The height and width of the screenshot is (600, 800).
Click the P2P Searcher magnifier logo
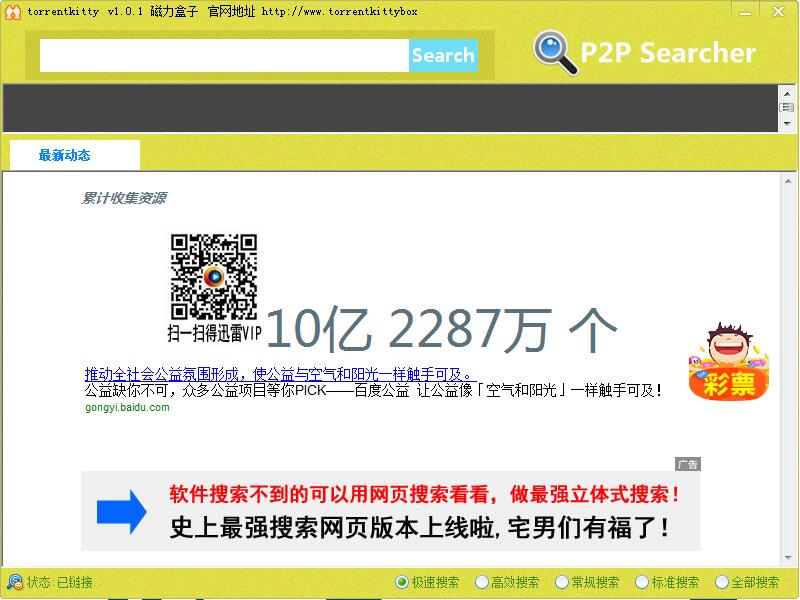tap(555, 53)
